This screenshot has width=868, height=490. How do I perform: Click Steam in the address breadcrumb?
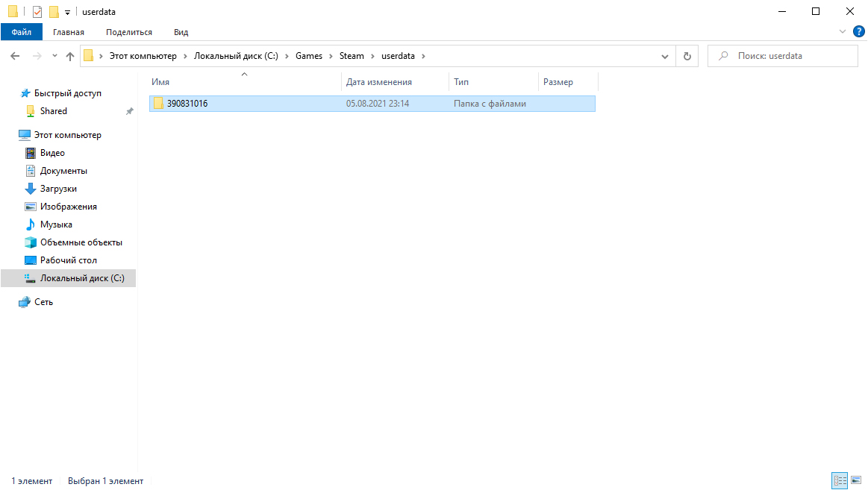click(352, 56)
